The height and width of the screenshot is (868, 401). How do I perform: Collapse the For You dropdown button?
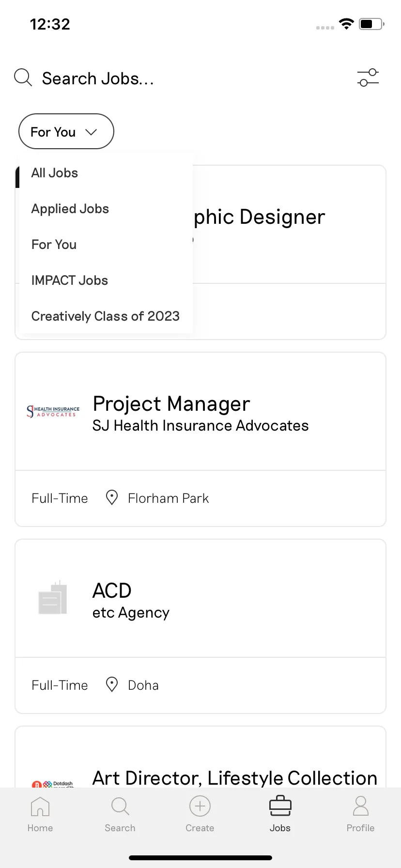pos(66,131)
